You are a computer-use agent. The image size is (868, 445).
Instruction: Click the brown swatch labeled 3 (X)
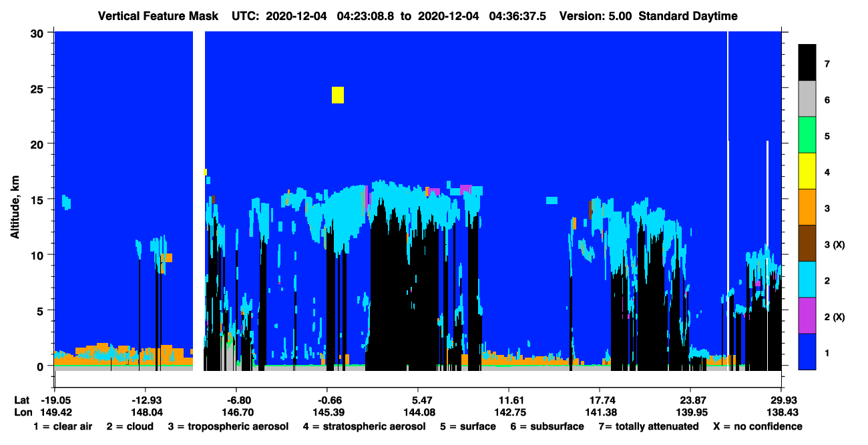pyautogui.click(x=807, y=243)
